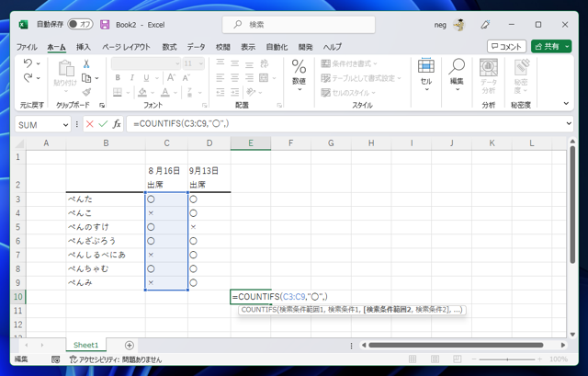Viewport: 588px width, 376px height.
Task: Expand the formula bar chevron
Action: tap(569, 123)
